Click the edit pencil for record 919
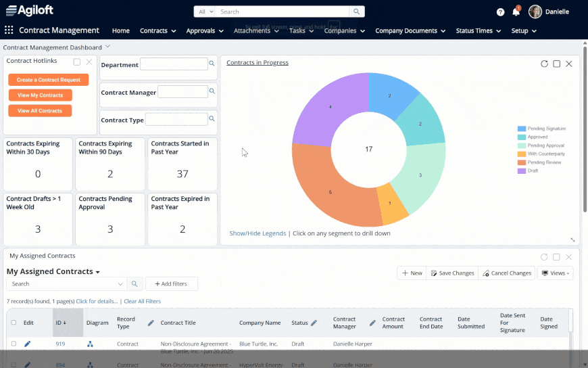The height and width of the screenshot is (368, 588). (x=28, y=344)
